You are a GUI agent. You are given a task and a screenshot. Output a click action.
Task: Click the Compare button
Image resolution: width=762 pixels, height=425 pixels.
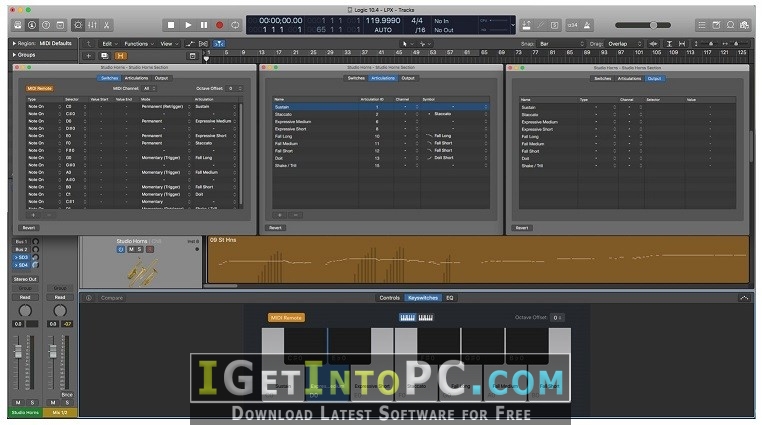point(112,298)
